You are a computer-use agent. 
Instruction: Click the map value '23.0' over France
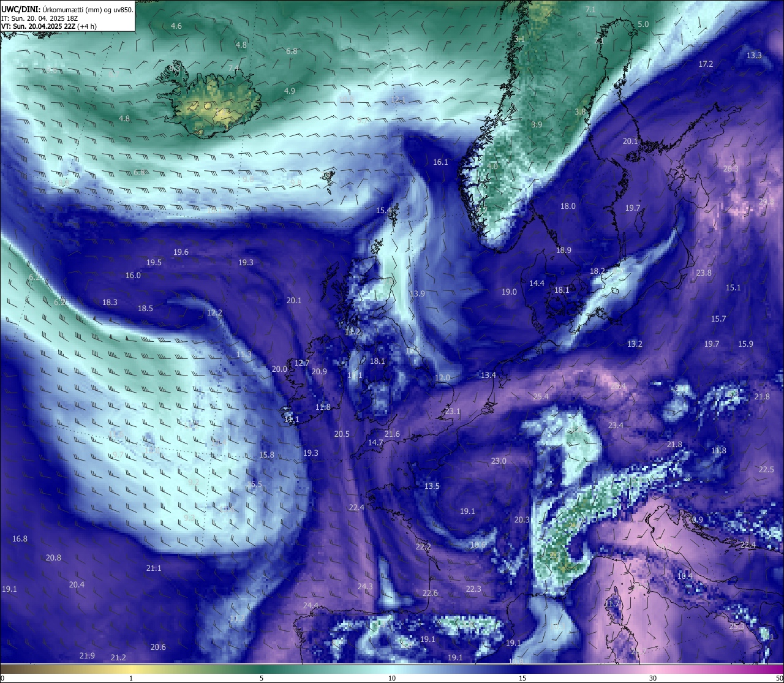(x=499, y=461)
